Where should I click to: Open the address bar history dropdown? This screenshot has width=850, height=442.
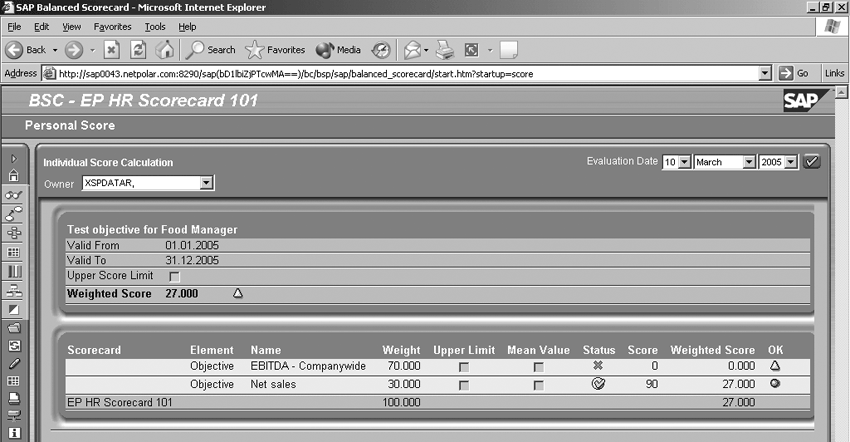click(x=765, y=73)
